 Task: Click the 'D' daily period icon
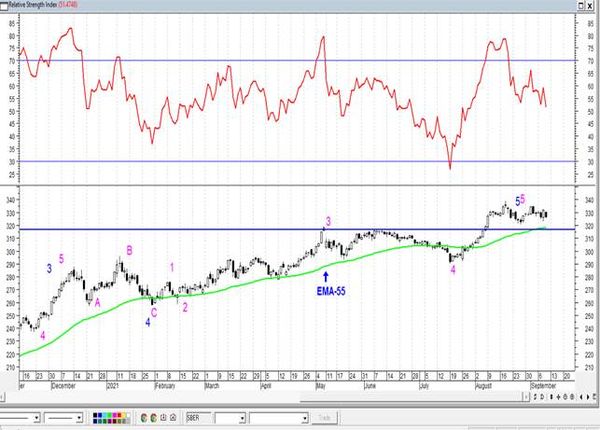(542, 397)
